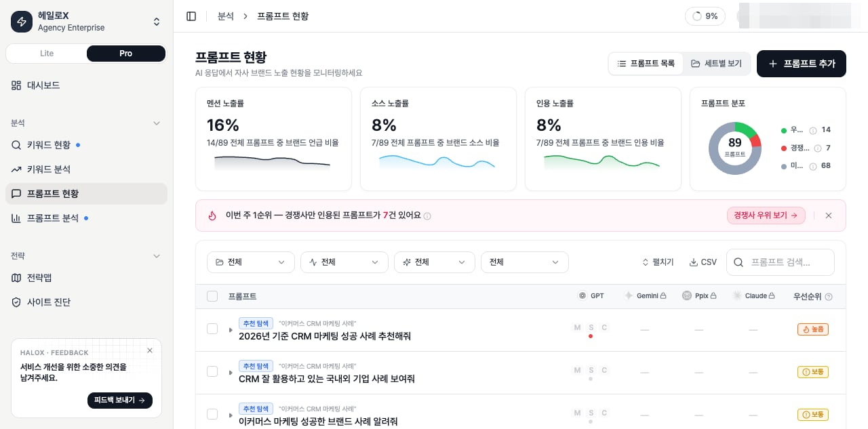868x429 pixels.
Task: Click the 프롬프트 검색 search field
Action: coord(781,262)
